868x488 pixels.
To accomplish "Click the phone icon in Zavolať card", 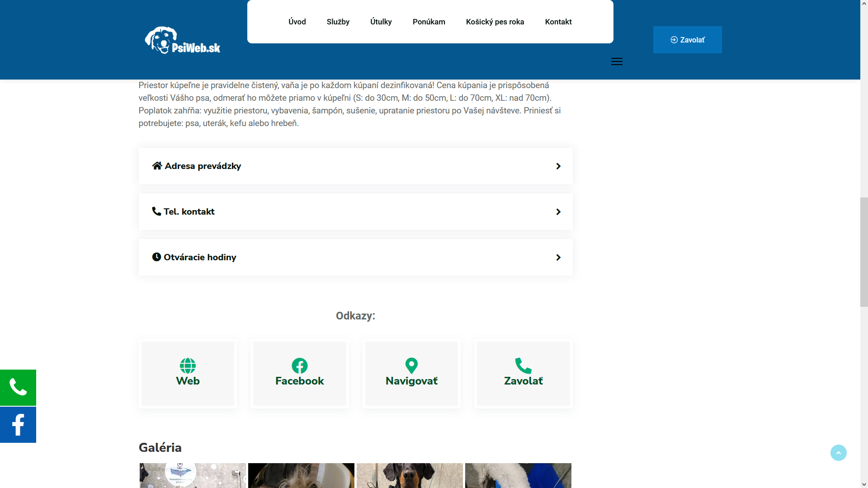I will click(x=524, y=366).
